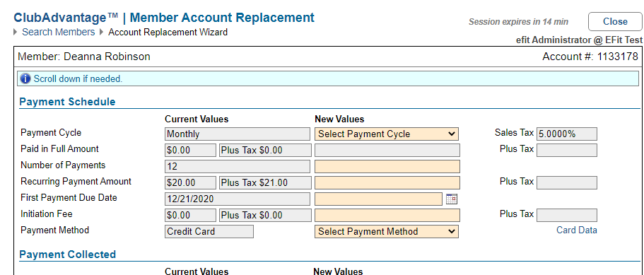
Task: Click the Close button
Action: point(615,21)
